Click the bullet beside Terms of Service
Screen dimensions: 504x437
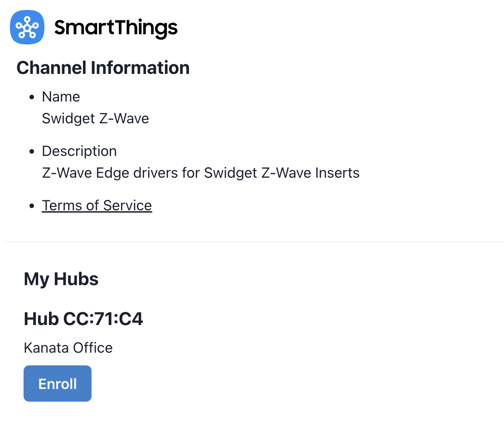[32, 206]
